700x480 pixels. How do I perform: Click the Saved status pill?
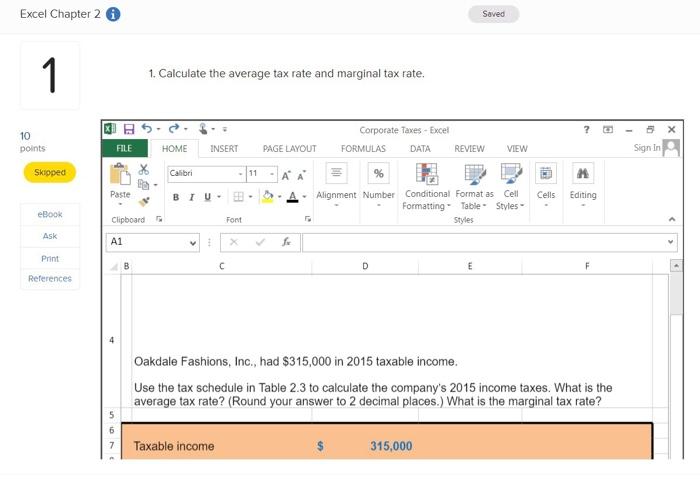(x=493, y=14)
